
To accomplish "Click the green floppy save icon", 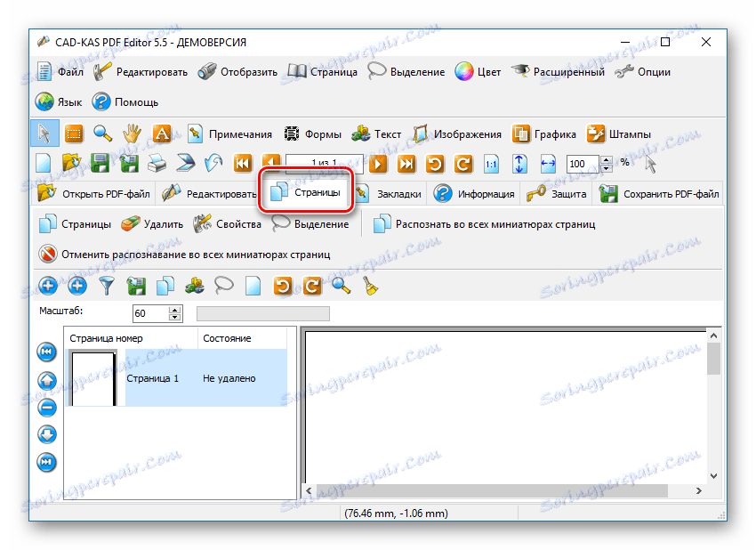I will click(x=100, y=164).
